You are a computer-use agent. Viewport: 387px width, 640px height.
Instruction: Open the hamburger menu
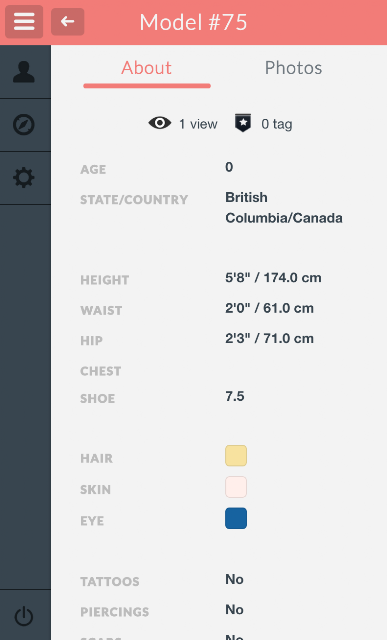pyautogui.click(x=24, y=21)
